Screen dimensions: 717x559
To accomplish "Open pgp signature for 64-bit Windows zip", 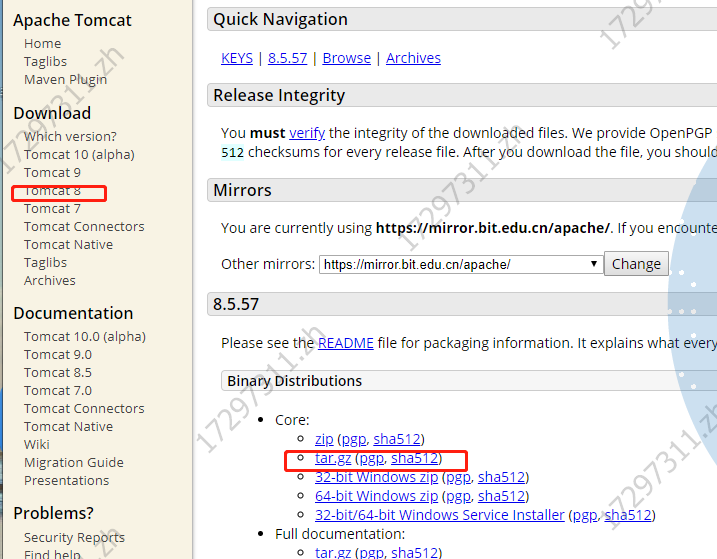I will click(459, 496).
